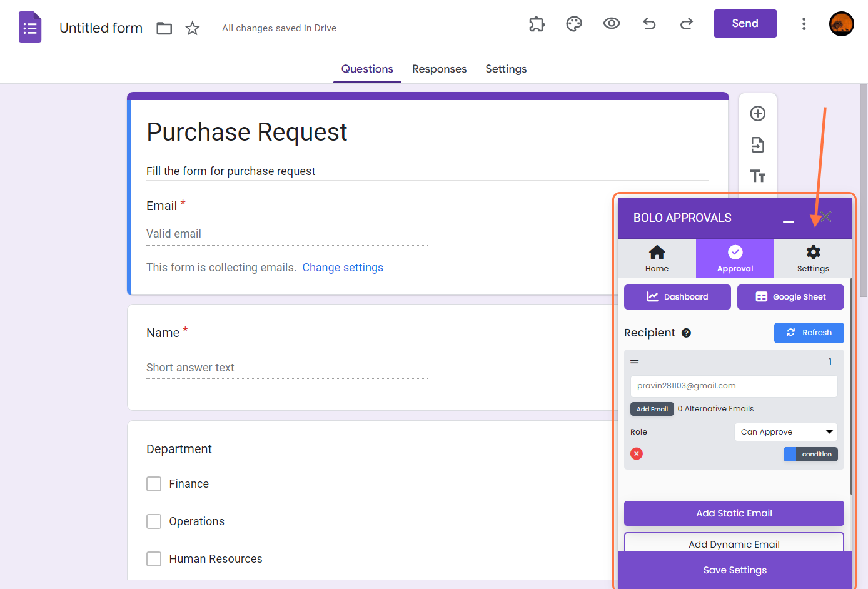Open the BOLO Dashboard button
The height and width of the screenshot is (589, 868).
677,297
